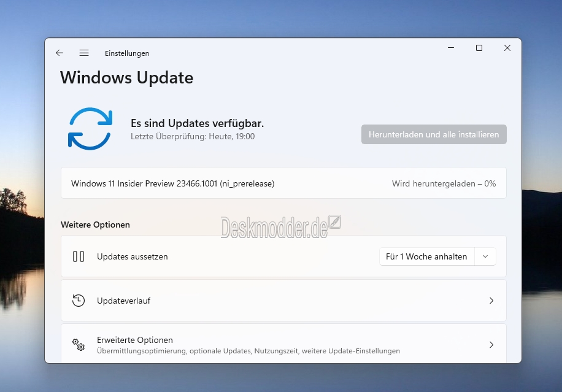The width and height of the screenshot is (562, 392).
Task: Maximize the Einstellungen window
Action: [479, 48]
